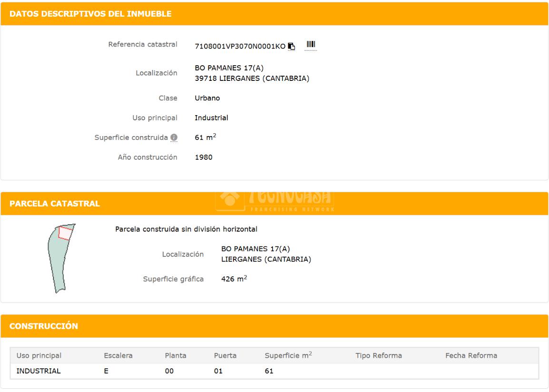Sort by the Planta column header
The width and height of the screenshot is (549, 392).
(176, 355)
